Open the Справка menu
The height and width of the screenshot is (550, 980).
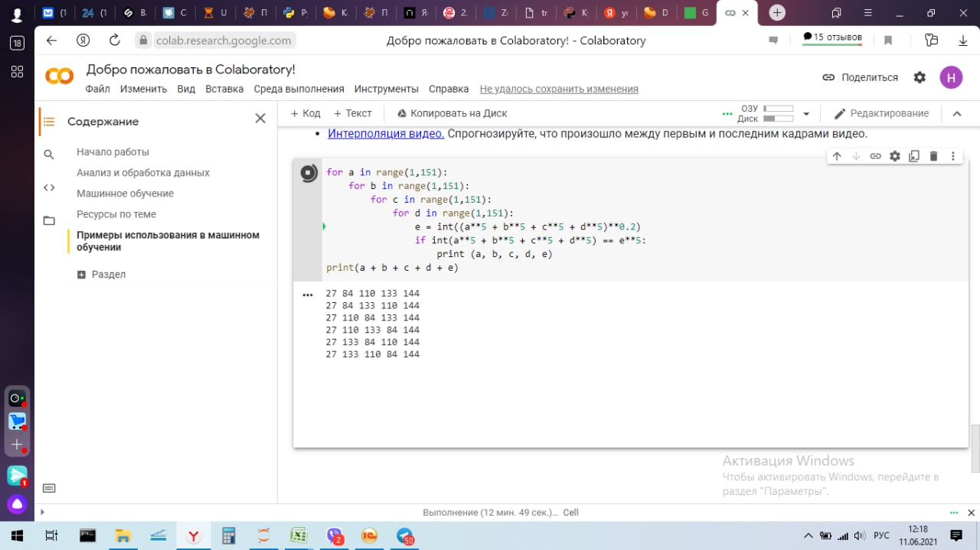click(449, 89)
